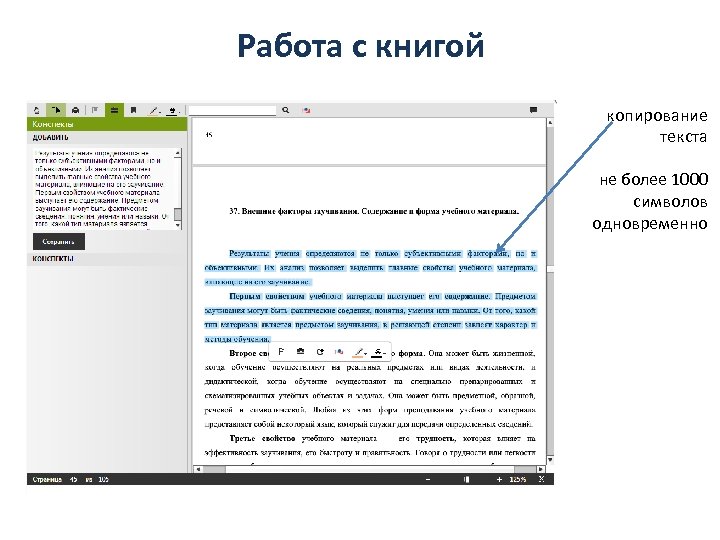Viewport: 720px width, 540px height.
Task: Click the page number 45 on the page
Action: click(209, 135)
